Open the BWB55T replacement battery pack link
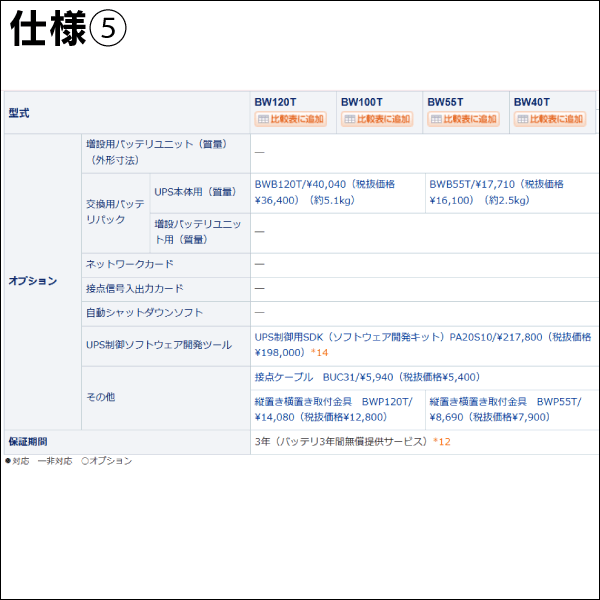Image resolution: width=600 pixels, height=600 pixels. (x=496, y=192)
